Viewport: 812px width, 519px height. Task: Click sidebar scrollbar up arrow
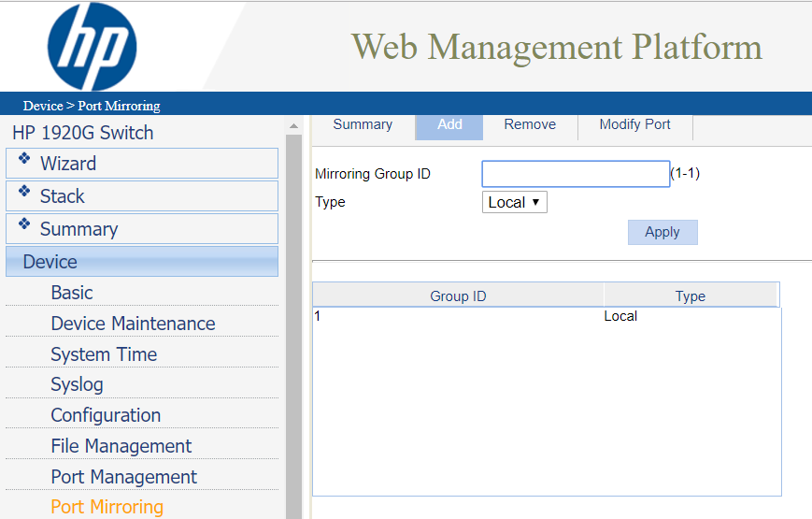click(x=293, y=125)
